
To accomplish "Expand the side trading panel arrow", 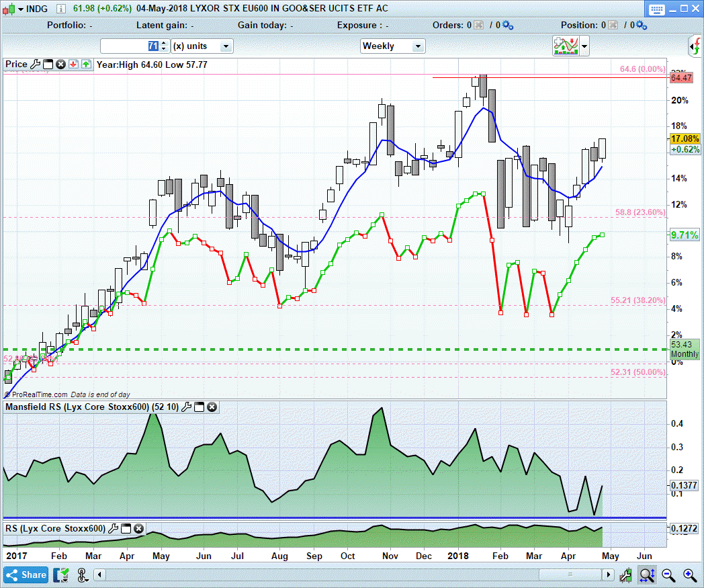I will [695, 46].
